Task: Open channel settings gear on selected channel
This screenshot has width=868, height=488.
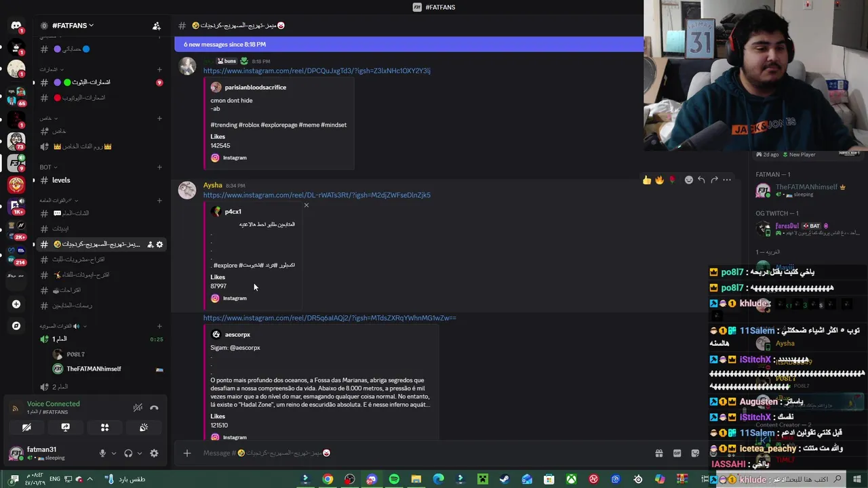Action: (x=159, y=245)
